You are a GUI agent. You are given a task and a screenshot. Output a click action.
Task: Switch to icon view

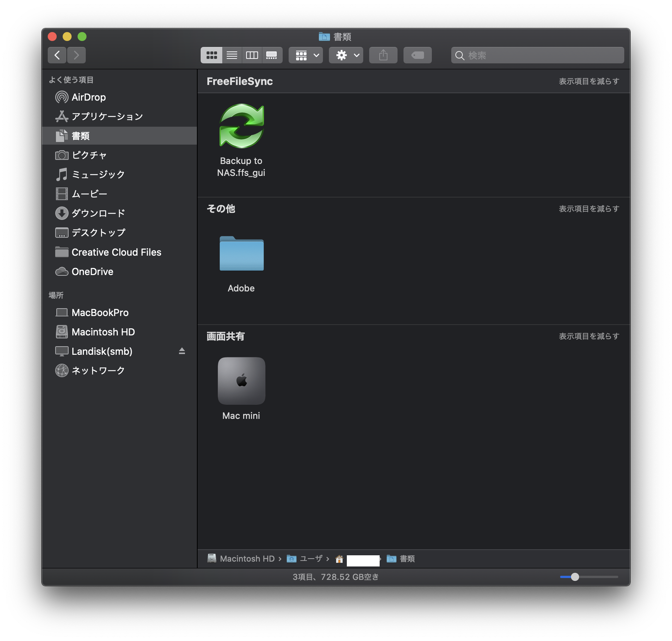point(211,55)
